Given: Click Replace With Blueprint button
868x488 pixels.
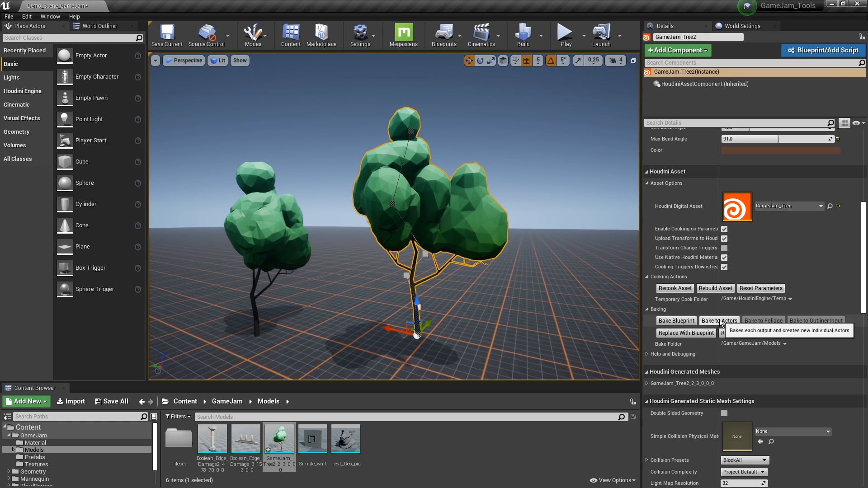Looking at the screenshot, I should click(x=686, y=333).
